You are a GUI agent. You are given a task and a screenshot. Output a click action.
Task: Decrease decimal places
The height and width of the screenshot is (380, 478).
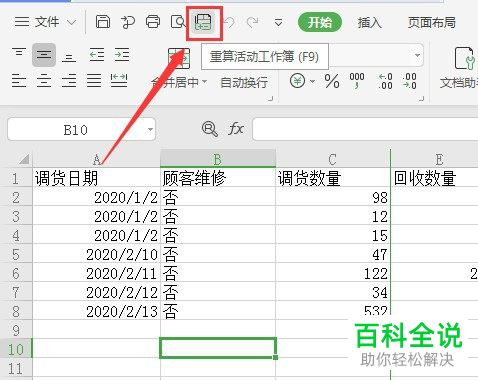[409, 81]
